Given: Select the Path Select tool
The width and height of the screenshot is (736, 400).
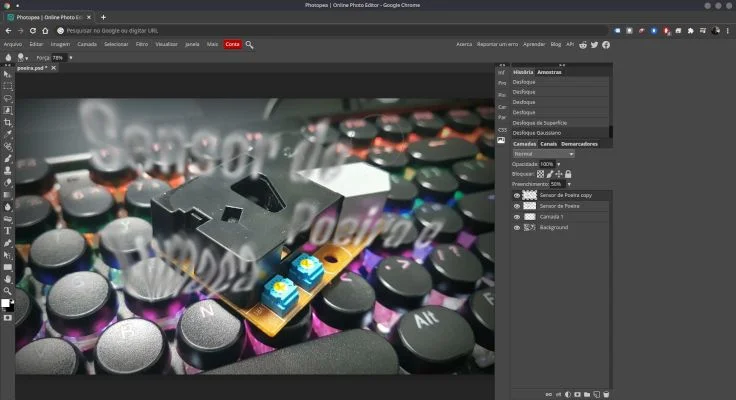Looking at the screenshot, I should click(x=8, y=255).
